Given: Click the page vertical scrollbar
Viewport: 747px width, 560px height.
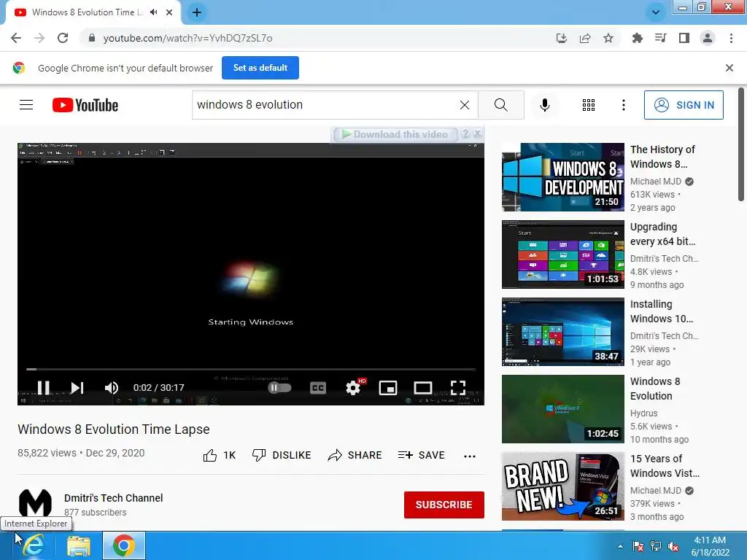Looking at the screenshot, I should pyautogui.click(x=741, y=145).
